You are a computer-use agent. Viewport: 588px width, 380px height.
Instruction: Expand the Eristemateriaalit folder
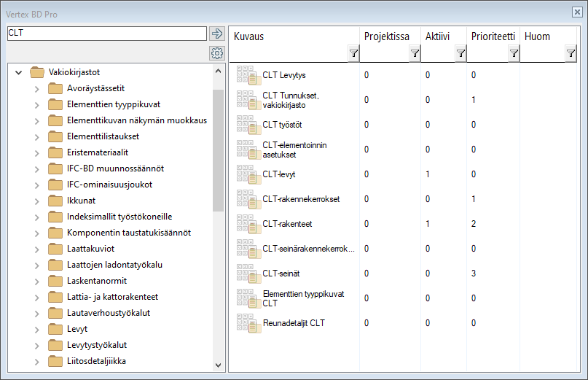tap(36, 152)
